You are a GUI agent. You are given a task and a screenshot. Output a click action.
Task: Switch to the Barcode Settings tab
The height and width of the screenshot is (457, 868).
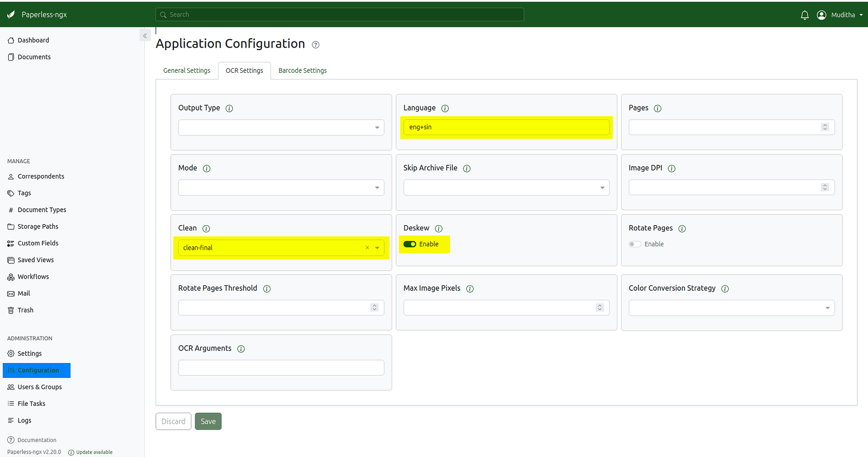tap(302, 71)
